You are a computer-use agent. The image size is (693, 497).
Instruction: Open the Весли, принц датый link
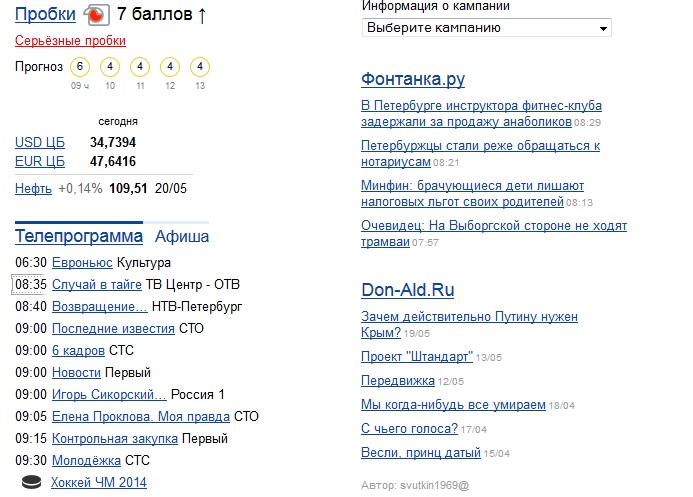point(421,452)
